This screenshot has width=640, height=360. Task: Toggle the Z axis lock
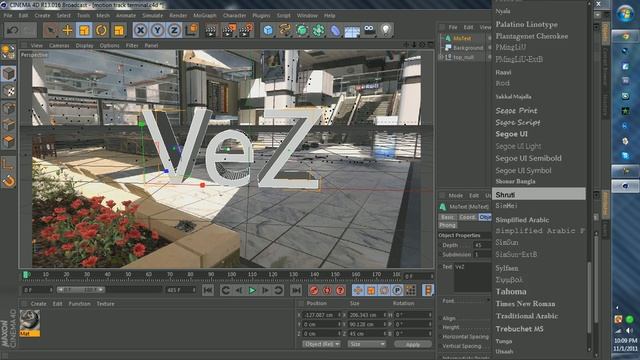[175, 30]
